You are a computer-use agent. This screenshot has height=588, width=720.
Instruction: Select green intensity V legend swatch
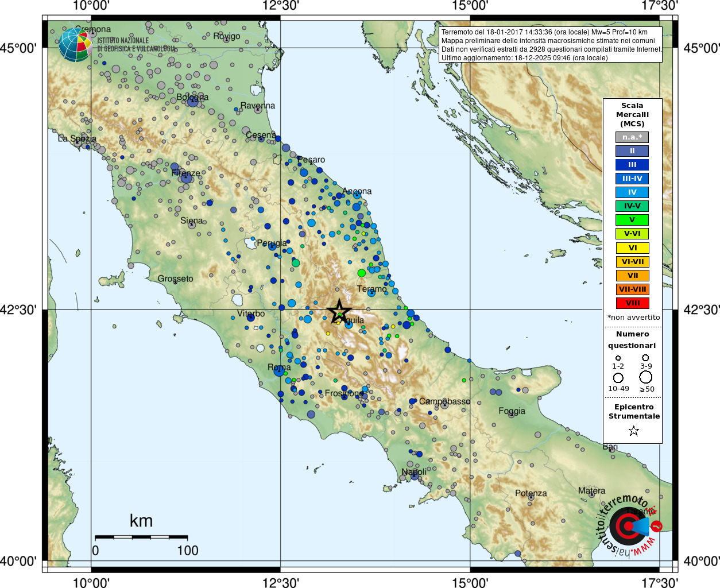632,220
